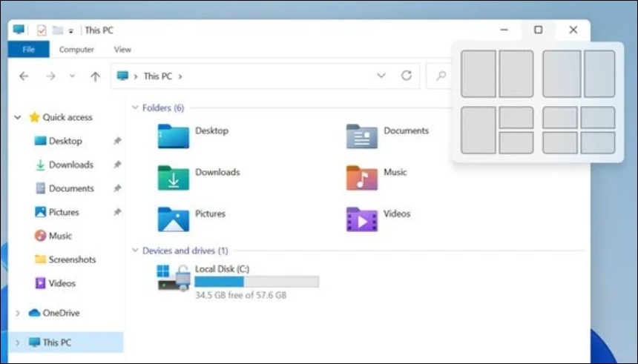Select Pictures in the navigation pane
This screenshot has height=364, width=638.
(x=57, y=212)
